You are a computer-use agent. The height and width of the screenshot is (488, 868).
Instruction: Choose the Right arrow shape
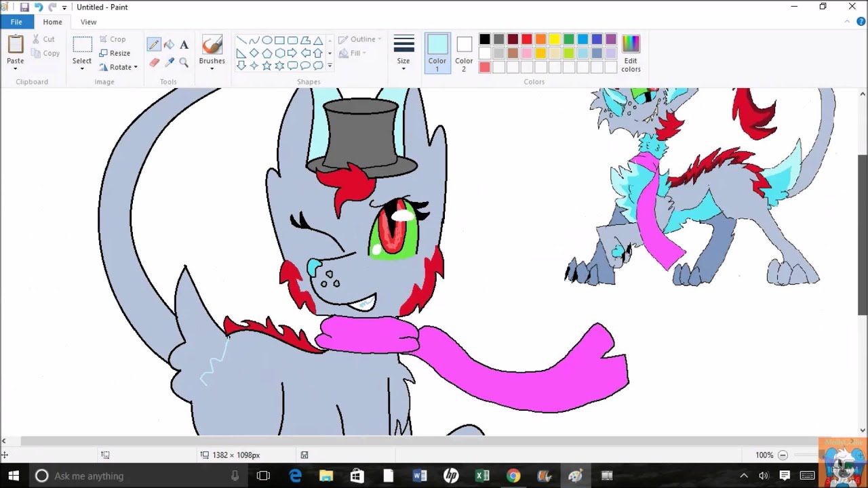click(292, 53)
